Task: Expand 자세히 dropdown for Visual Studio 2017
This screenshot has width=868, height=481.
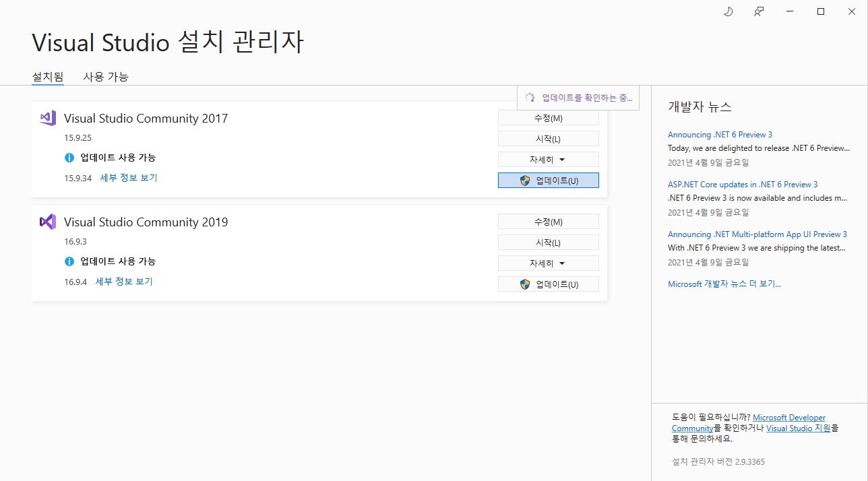Action: click(549, 160)
